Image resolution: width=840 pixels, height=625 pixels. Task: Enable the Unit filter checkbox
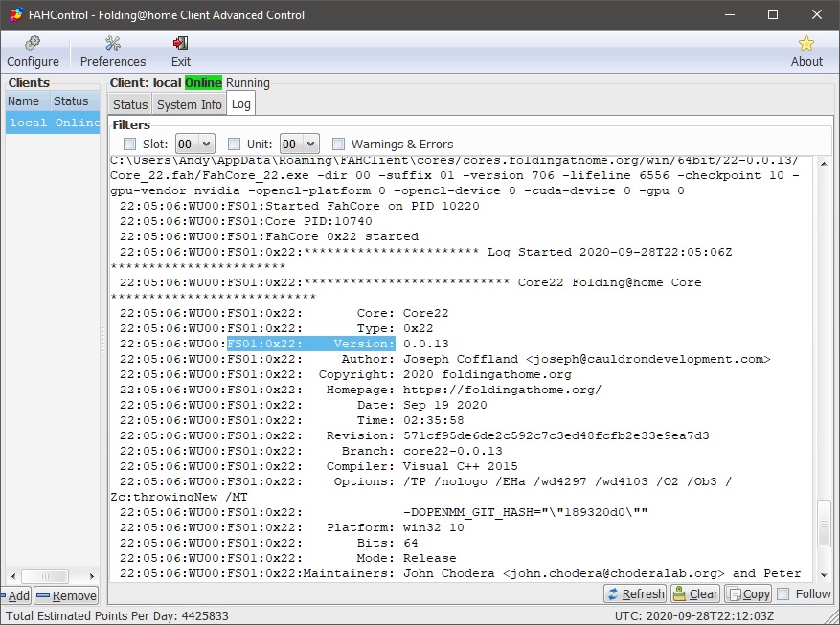pyautogui.click(x=234, y=144)
